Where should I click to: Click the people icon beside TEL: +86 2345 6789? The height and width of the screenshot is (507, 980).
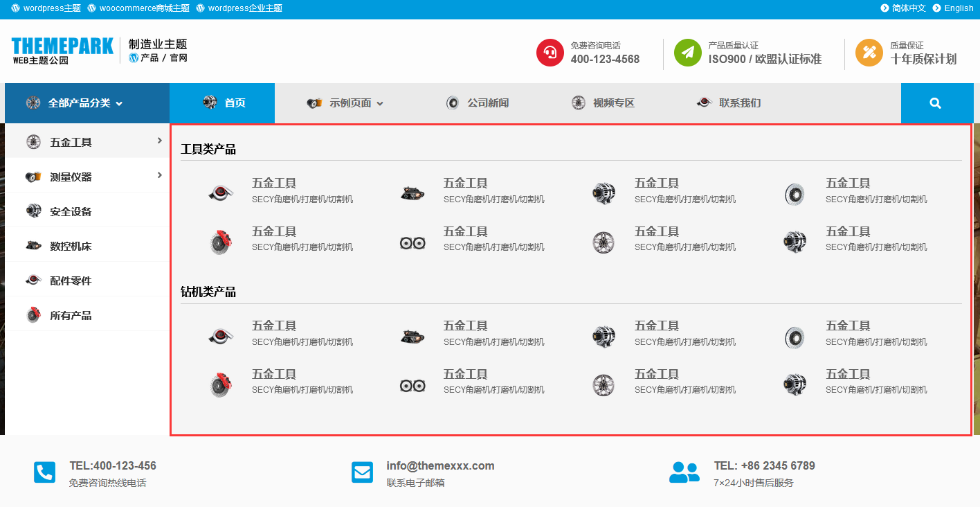tap(685, 472)
